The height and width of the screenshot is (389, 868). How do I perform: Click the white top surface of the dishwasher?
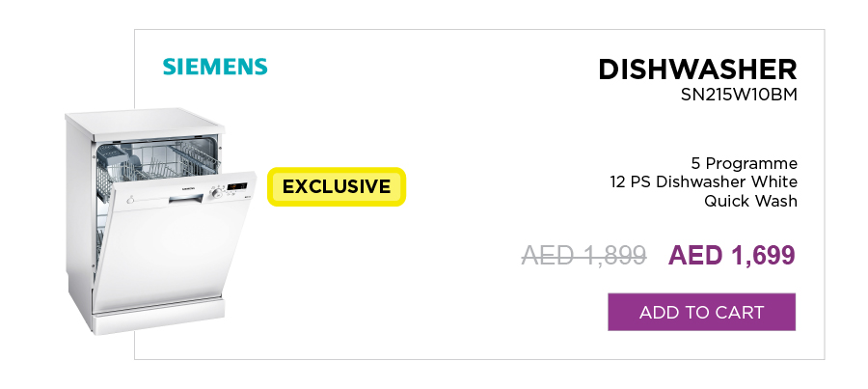pyautogui.click(x=145, y=121)
